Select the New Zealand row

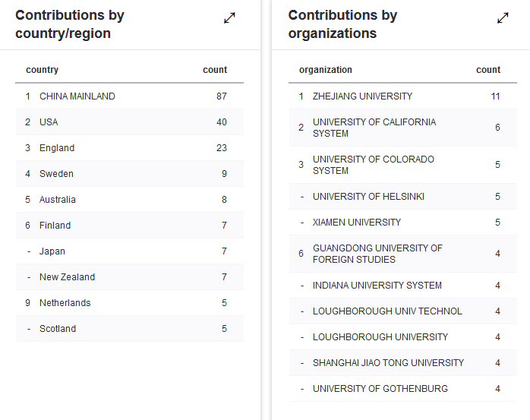129,277
